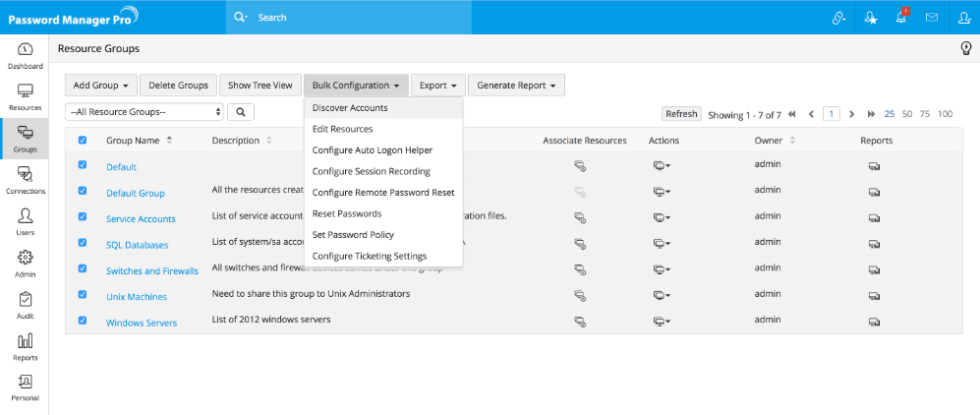Click the notifications bell icon

click(x=900, y=17)
